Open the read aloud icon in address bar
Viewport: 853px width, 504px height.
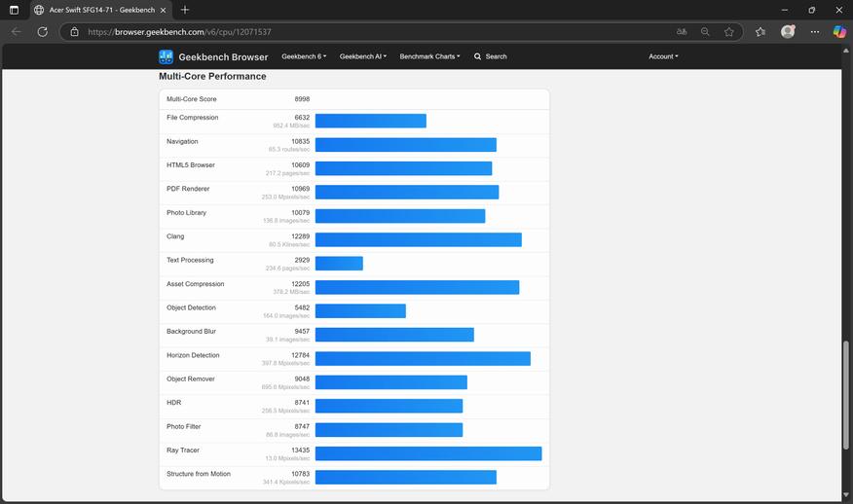coord(682,31)
